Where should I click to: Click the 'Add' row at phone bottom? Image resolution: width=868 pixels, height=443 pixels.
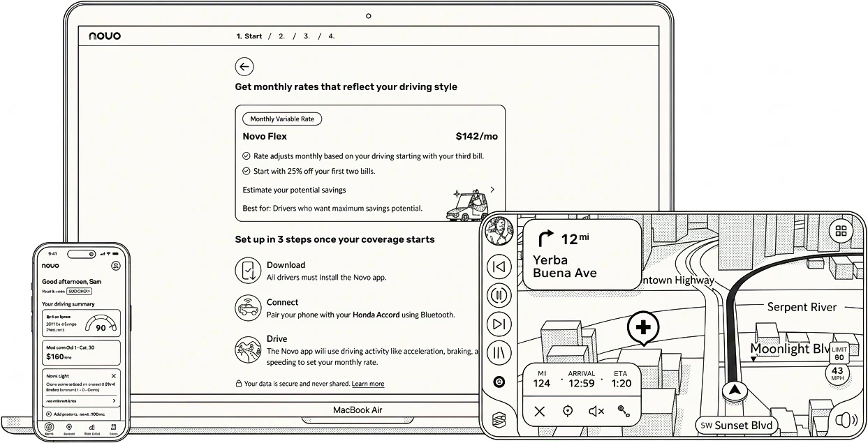[x=81, y=414]
